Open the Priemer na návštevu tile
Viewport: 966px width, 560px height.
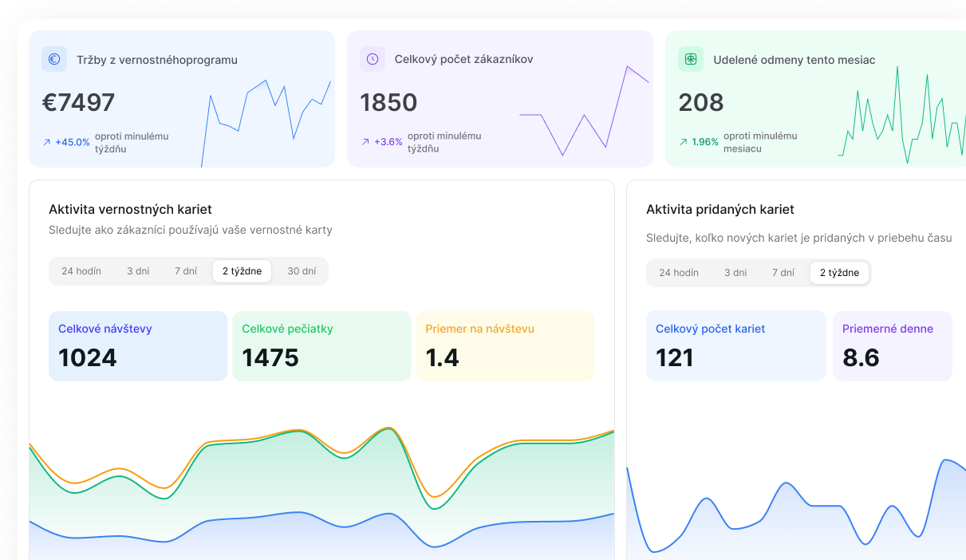click(x=505, y=346)
